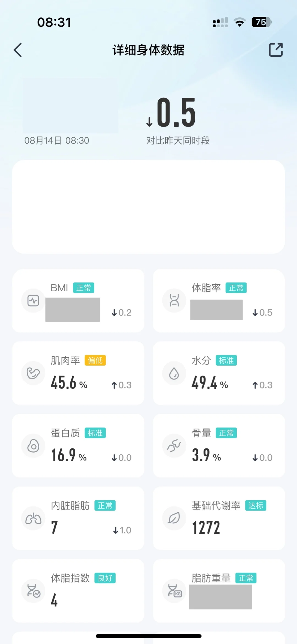Image resolution: width=297 pixels, height=644 pixels.
Task: Tap the share export icon
Action: [x=276, y=50]
